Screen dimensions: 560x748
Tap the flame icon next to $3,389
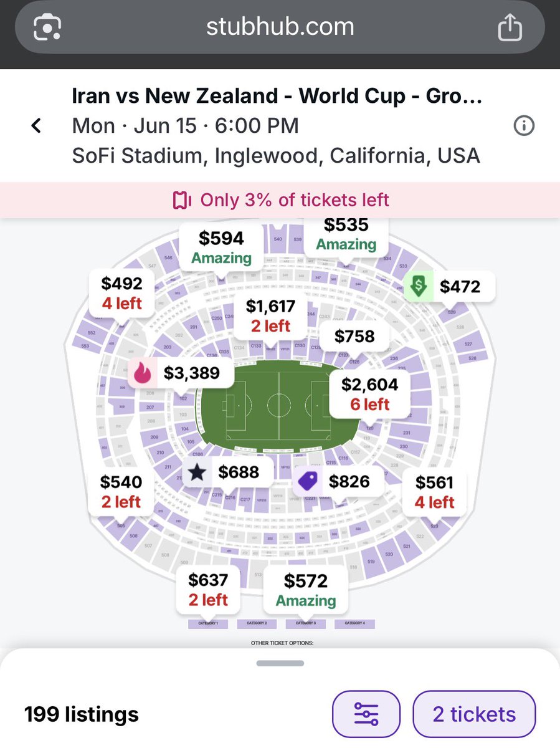pyautogui.click(x=143, y=373)
